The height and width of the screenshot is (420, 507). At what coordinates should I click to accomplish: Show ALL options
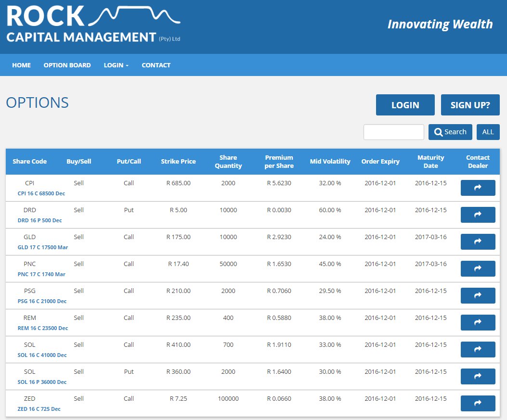pos(488,132)
